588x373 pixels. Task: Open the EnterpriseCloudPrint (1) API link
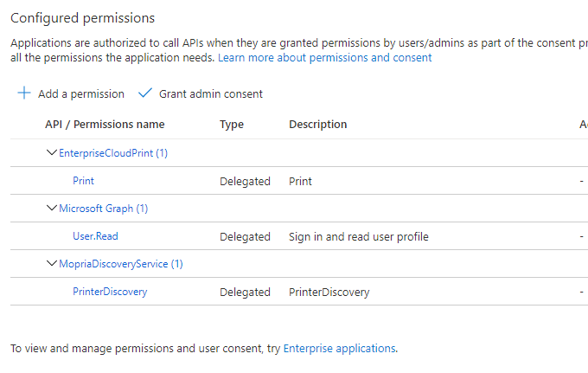(112, 153)
